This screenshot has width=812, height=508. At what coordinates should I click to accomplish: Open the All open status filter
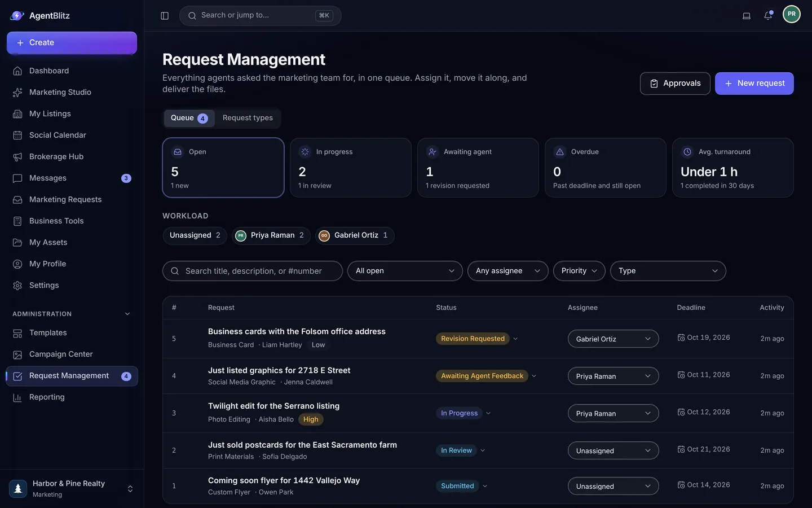[405, 271]
